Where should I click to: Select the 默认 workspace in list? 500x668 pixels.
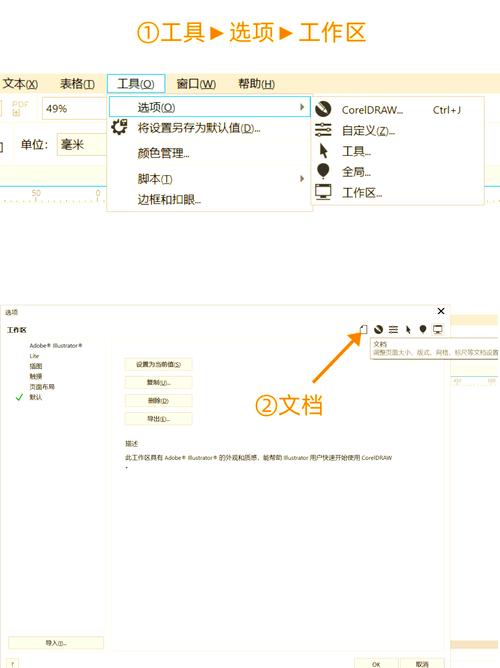(x=36, y=397)
